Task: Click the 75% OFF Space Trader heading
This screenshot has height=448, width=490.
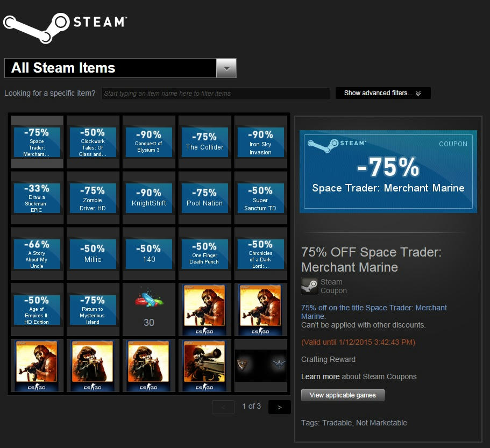Action: [371, 260]
